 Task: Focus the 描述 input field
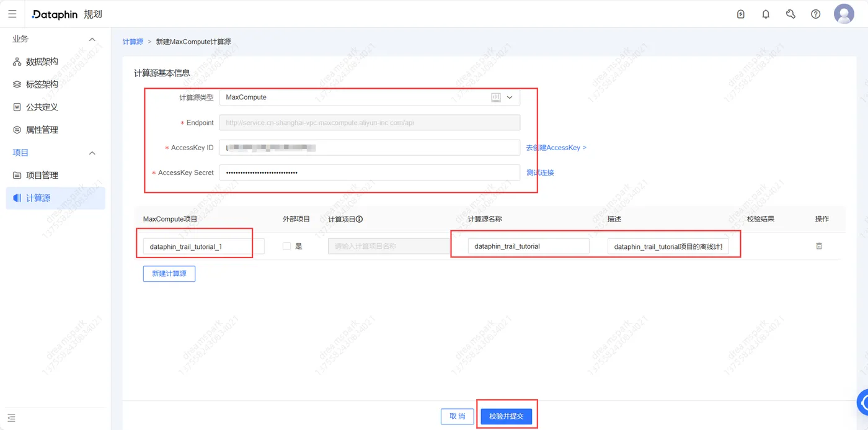click(668, 246)
